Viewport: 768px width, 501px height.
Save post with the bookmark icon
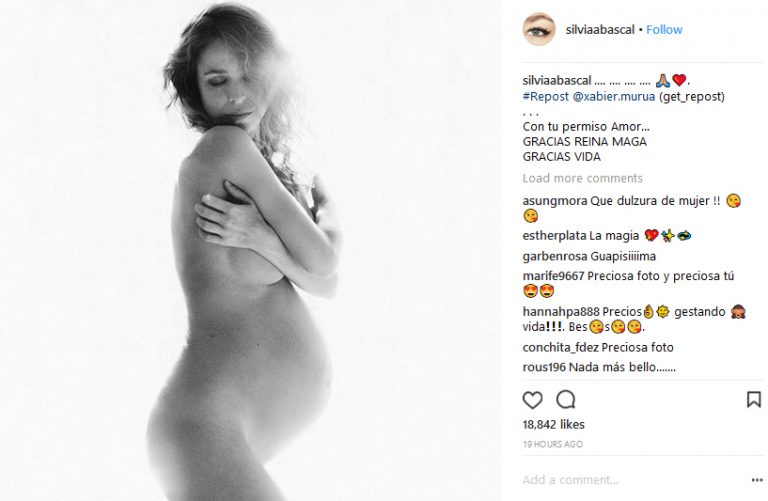point(753,400)
